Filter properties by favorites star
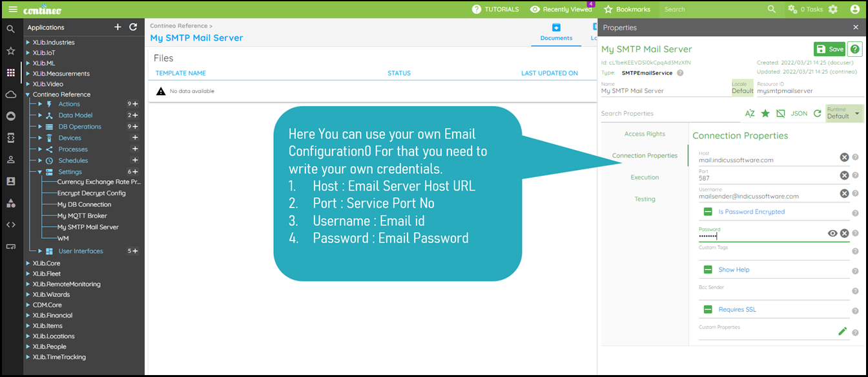The width and height of the screenshot is (868, 377). point(765,113)
